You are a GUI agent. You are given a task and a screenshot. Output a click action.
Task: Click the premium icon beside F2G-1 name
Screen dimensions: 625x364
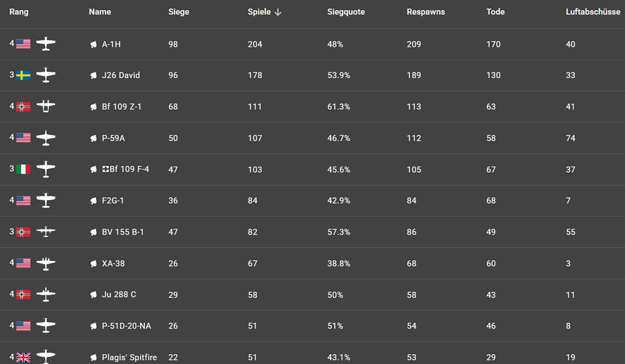(x=93, y=201)
